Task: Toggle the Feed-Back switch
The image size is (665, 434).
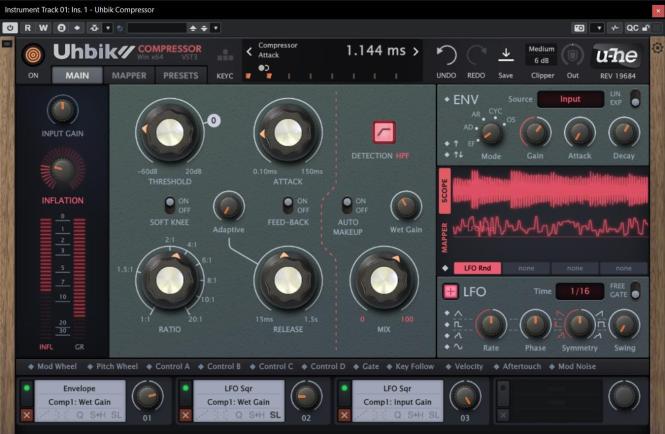Action: point(288,205)
